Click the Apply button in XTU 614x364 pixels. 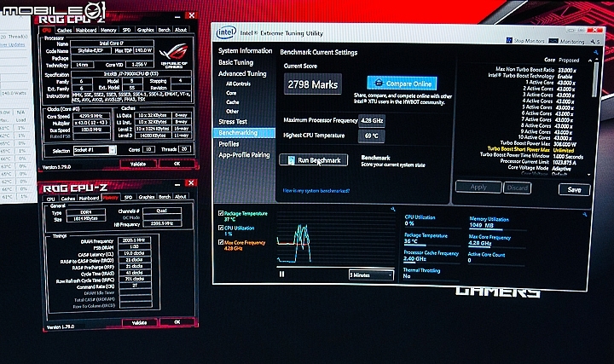point(478,187)
